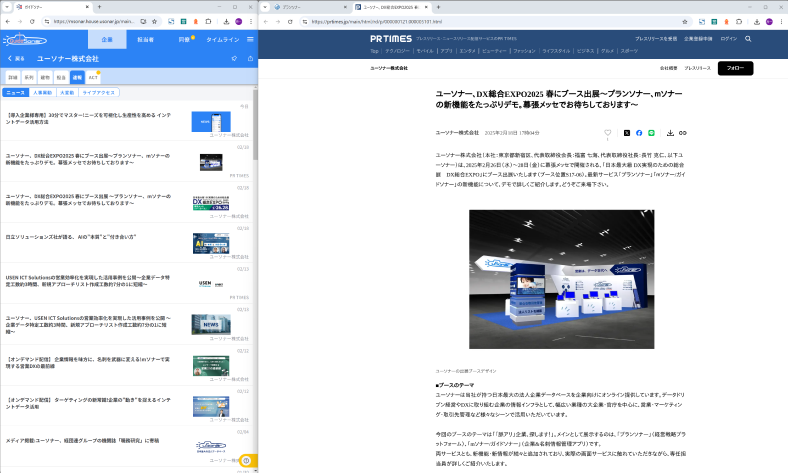Open the hamburger menu in the blue header

[249, 40]
